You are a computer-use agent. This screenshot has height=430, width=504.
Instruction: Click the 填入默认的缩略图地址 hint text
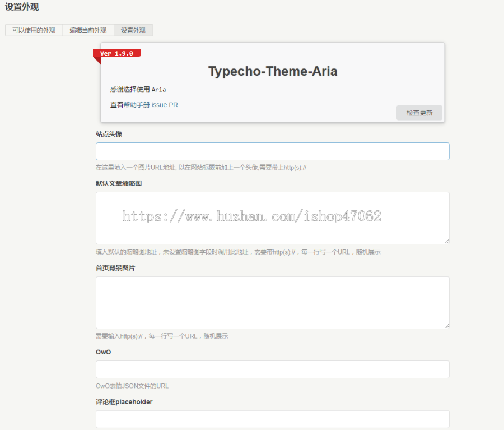[238, 252]
